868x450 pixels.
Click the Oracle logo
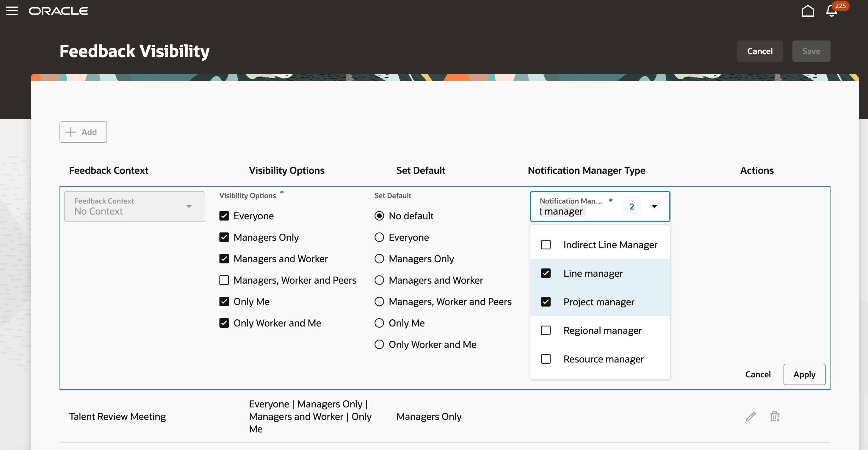[x=58, y=11]
